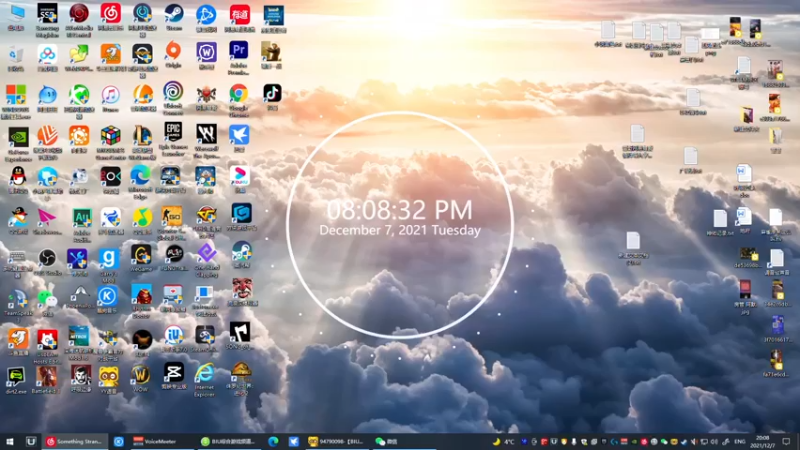Click the Edge icon in the taskbar
The image size is (800, 450).
273,441
